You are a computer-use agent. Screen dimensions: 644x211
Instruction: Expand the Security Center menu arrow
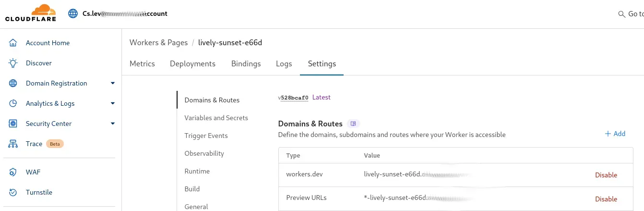[x=113, y=124]
